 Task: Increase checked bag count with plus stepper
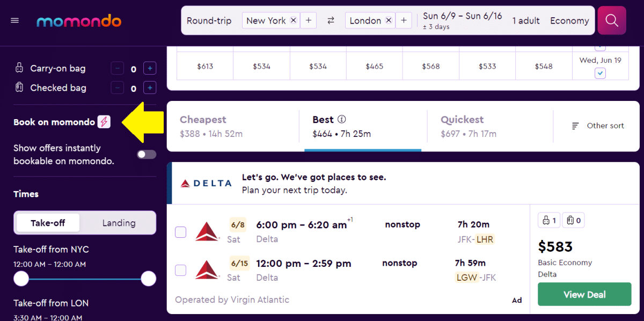[150, 87]
